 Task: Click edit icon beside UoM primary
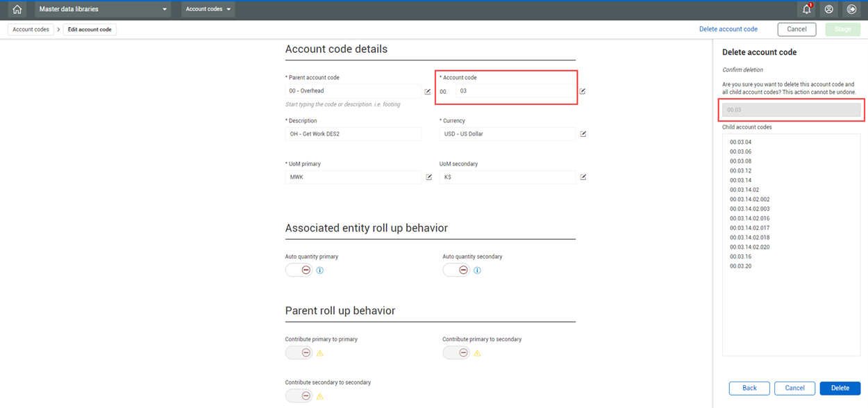coord(428,177)
